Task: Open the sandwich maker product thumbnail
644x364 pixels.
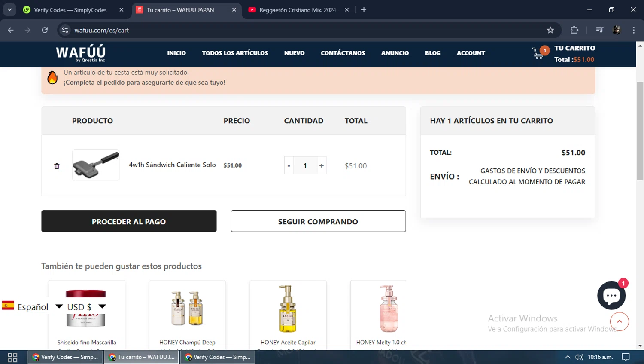Action: click(96, 165)
